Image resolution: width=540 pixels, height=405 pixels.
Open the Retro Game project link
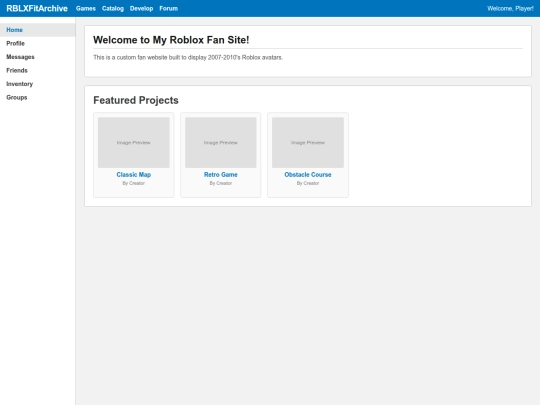[x=221, y=175]
